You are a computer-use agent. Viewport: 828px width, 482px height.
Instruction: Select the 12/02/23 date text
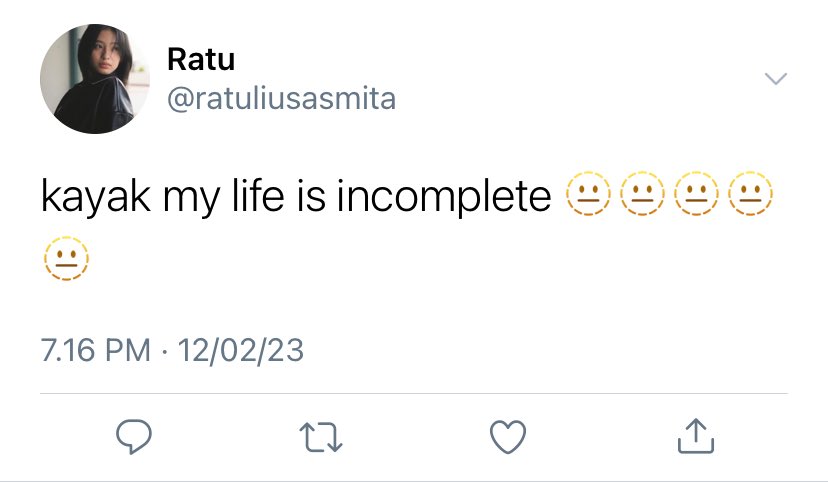coord(241,350)
